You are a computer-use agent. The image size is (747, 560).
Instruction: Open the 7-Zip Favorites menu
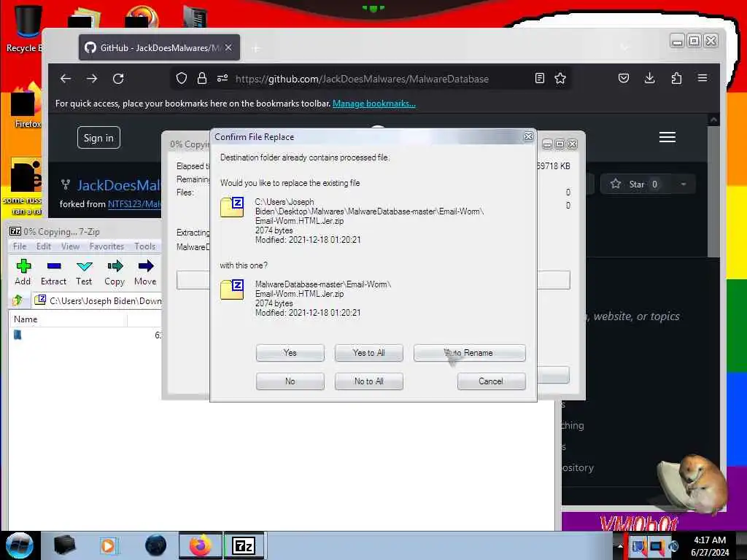coord(107,246)
